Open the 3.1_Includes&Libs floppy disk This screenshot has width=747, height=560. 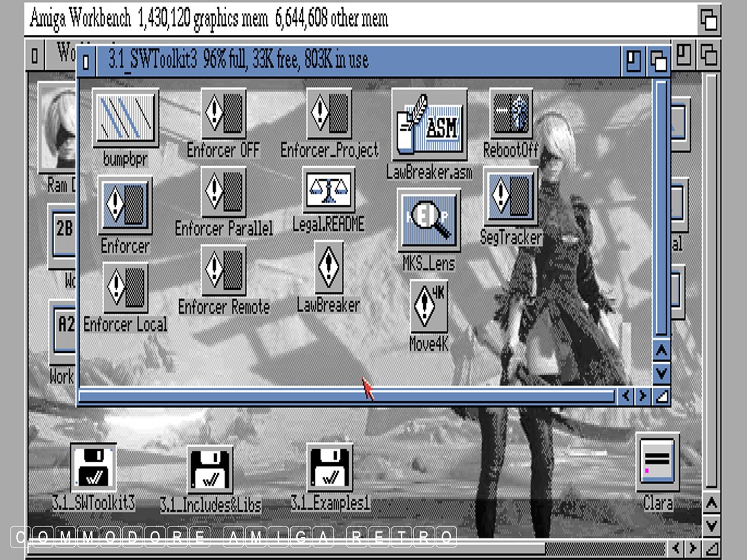210,470
